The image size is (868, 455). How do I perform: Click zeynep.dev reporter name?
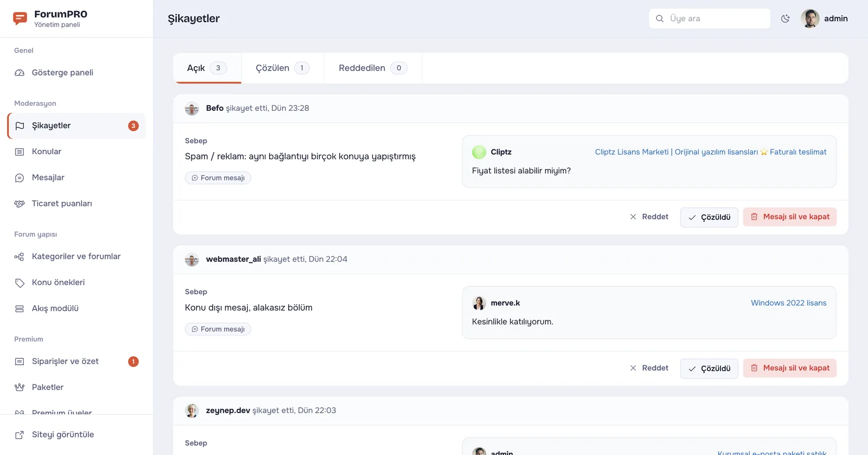[x=228, y=410]
